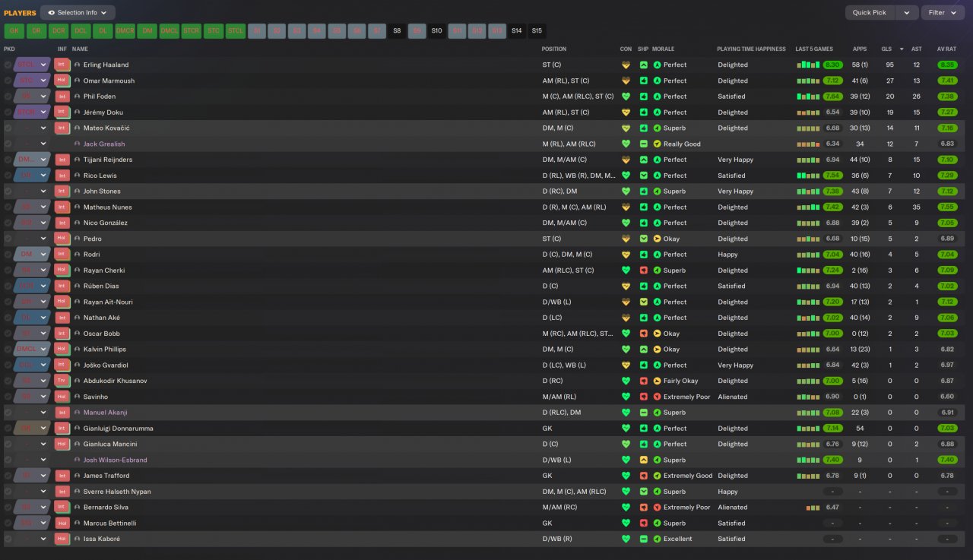
Task: Open Issa Kaboré's picked position dropdown
Action: pos(32,539)
